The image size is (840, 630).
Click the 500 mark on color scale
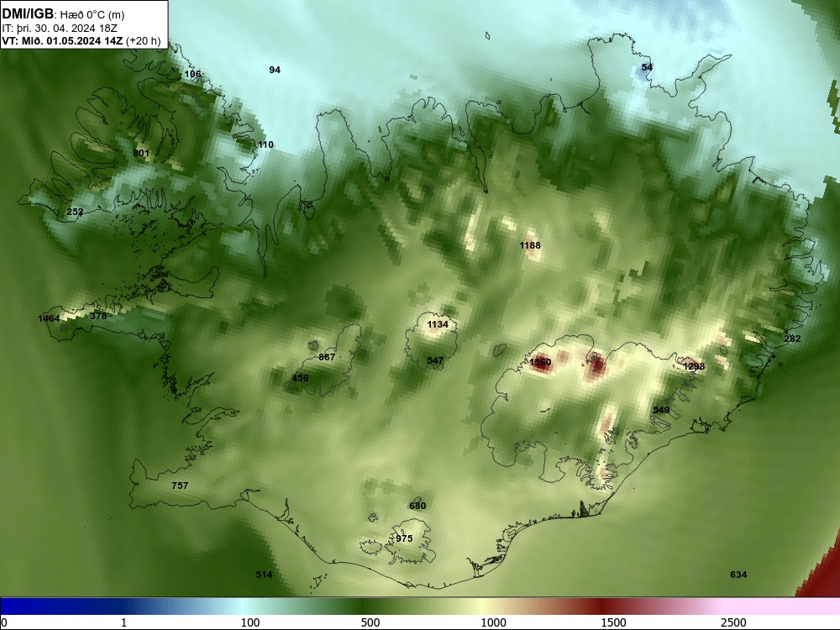point(370,622)
